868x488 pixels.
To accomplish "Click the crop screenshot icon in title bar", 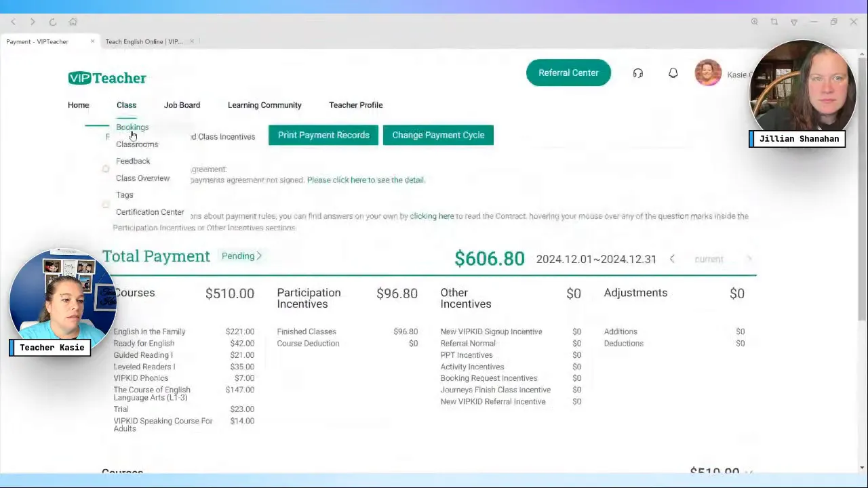I will pos(774,22).
